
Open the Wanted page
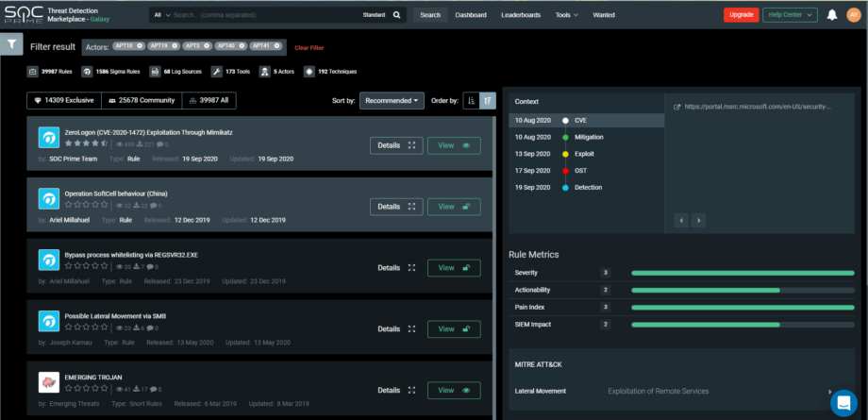[x=604, y=15]
